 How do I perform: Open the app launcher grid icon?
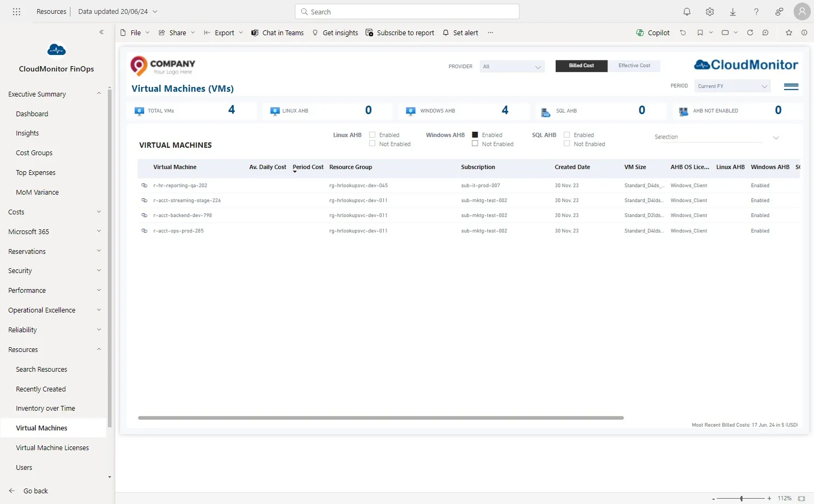tap(17, 11)
